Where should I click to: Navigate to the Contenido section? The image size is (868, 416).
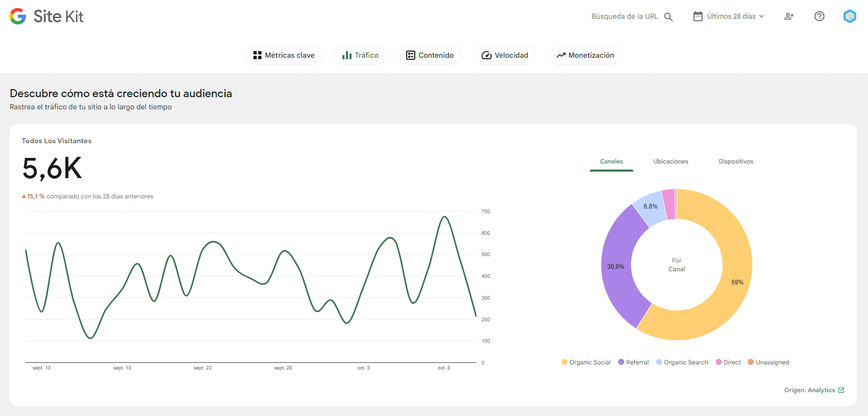429,55
